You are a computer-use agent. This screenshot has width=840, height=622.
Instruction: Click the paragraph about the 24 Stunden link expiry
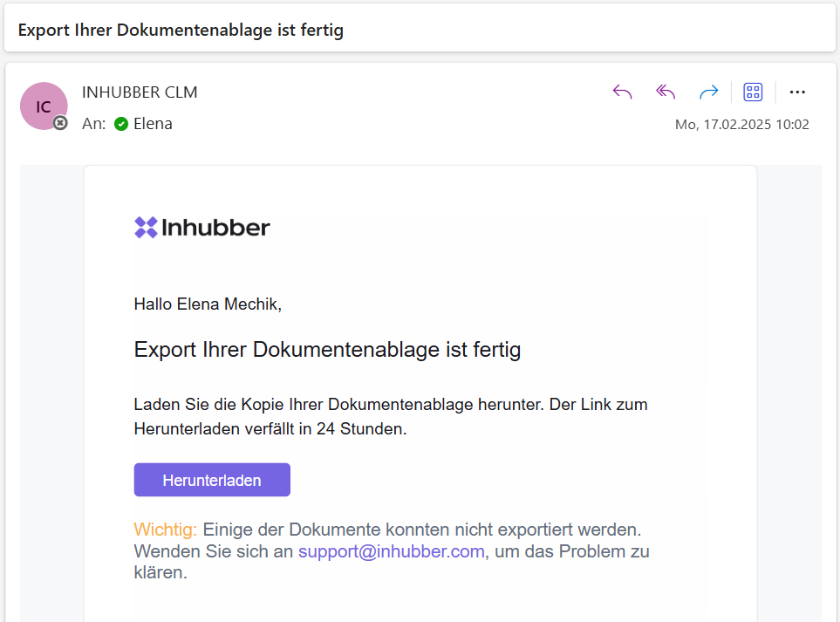click(390, 417)
